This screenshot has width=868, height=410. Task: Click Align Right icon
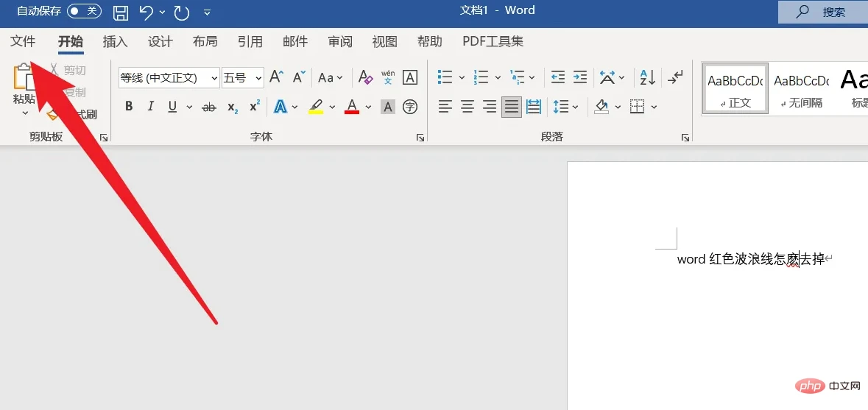[490, 106]
